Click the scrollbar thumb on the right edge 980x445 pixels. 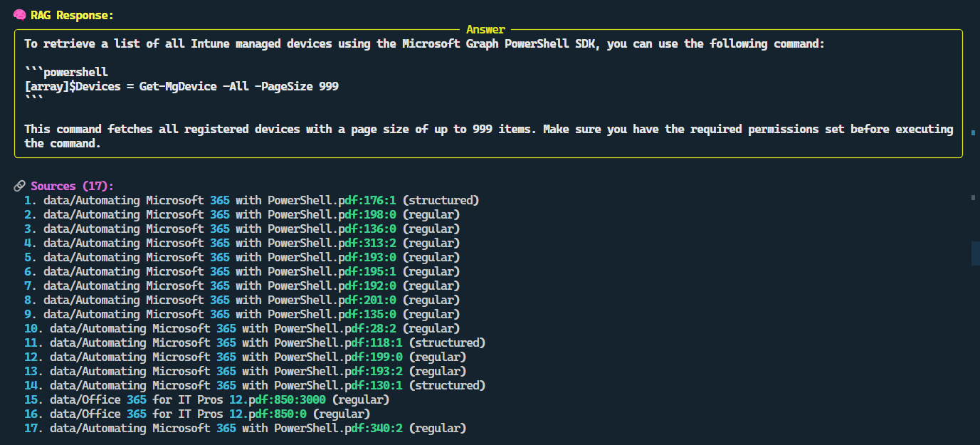tap(975, 253)
